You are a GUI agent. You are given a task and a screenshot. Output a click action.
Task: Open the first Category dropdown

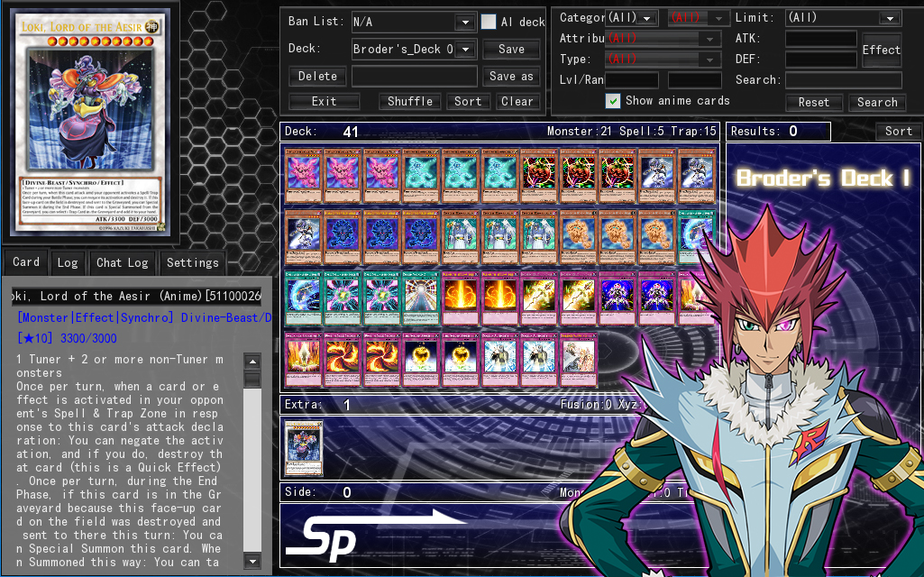632,18
